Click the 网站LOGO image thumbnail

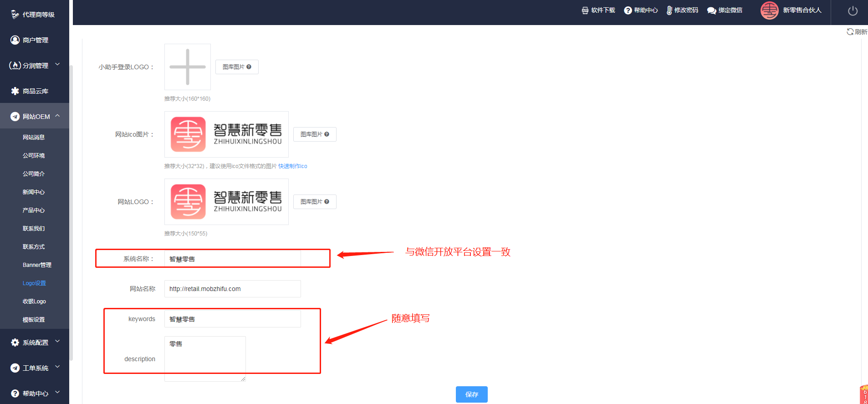[x=226, y=202]
